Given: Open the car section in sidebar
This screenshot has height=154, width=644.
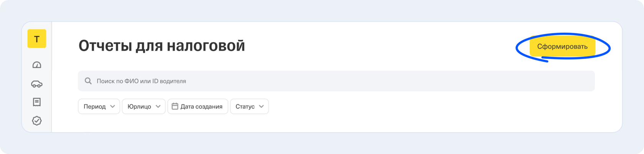Looking at the screenshot, I should [x=37, y=84].
